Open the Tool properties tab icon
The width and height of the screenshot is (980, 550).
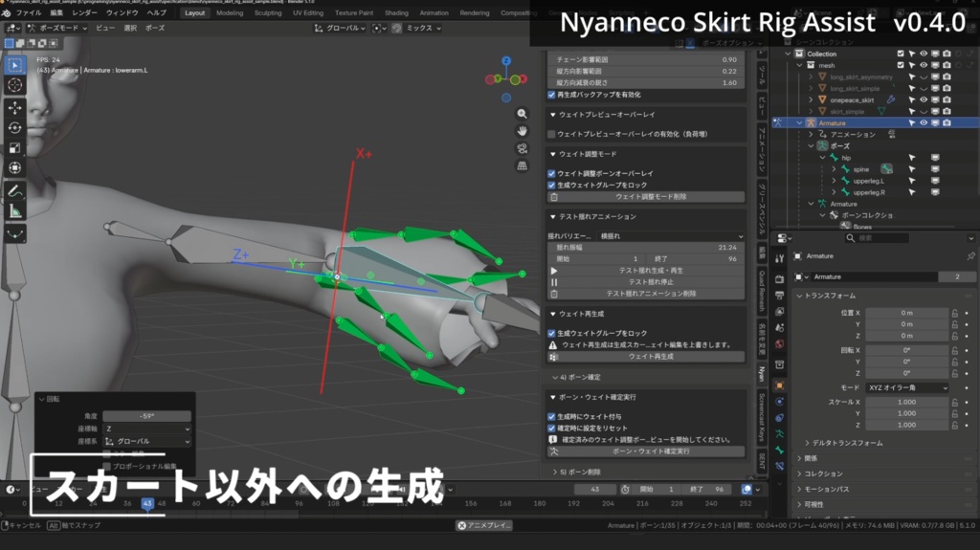point(779,258)
